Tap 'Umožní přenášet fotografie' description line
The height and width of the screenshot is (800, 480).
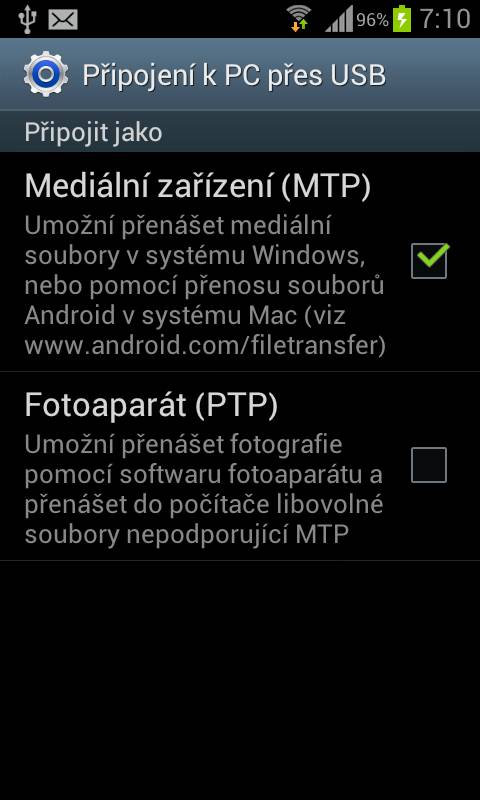pyautogui.click(x=183, y=445)
